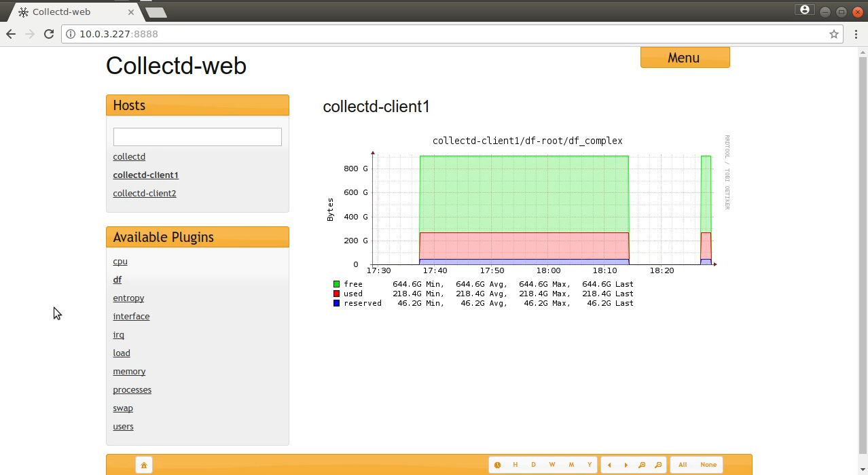868x475 pixels.
Task: Open the df plugin
Action: [117, 279]
